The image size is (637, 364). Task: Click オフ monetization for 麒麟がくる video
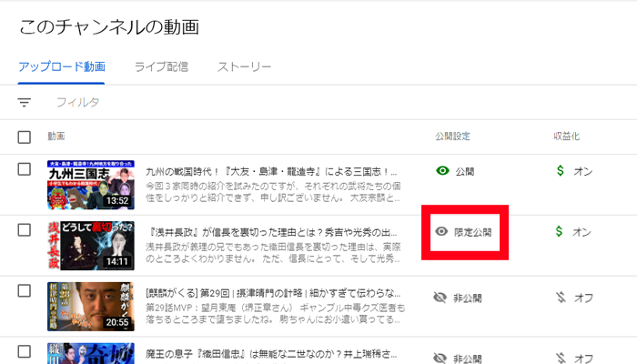coord(584,298)
